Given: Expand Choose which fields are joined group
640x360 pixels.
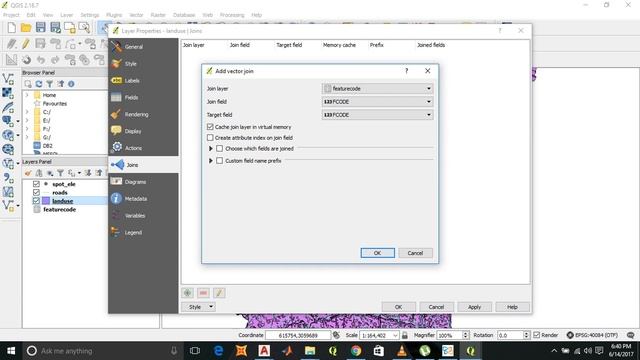Looking at the screenshot, I should [211, 149].
